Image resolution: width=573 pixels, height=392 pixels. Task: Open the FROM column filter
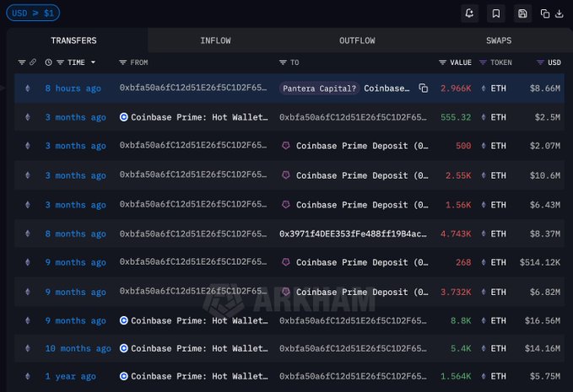[123, 62]
